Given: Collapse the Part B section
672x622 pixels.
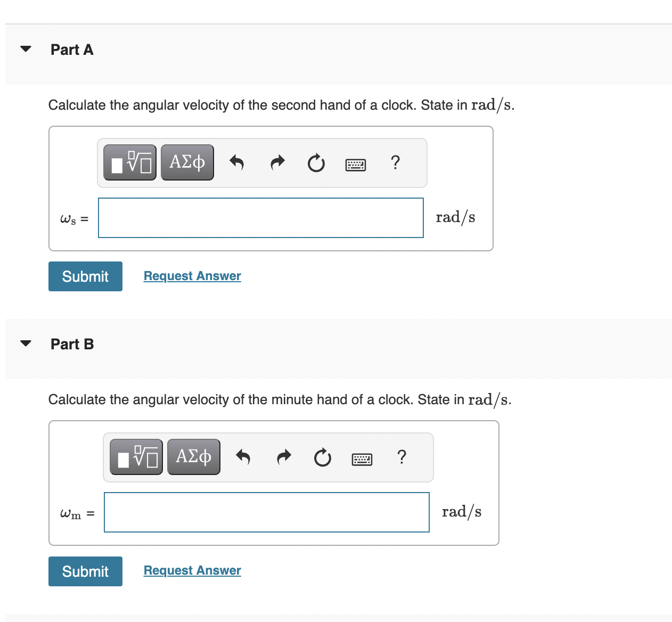Looking at the screenshot, I should click(26, 343).
